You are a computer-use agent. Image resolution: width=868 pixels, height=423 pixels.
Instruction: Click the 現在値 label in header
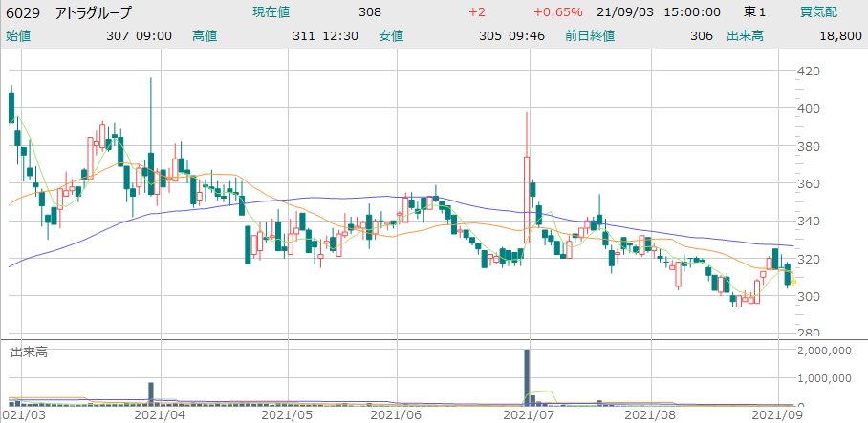coord(272,12)
